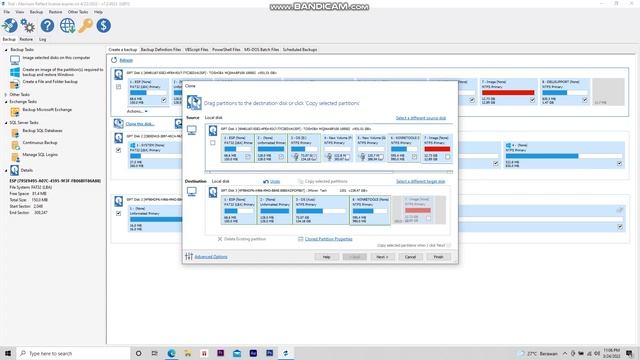Click the Manage SQL Logins icon
This screenshot has height=360, width=640.
click(15, 157)
